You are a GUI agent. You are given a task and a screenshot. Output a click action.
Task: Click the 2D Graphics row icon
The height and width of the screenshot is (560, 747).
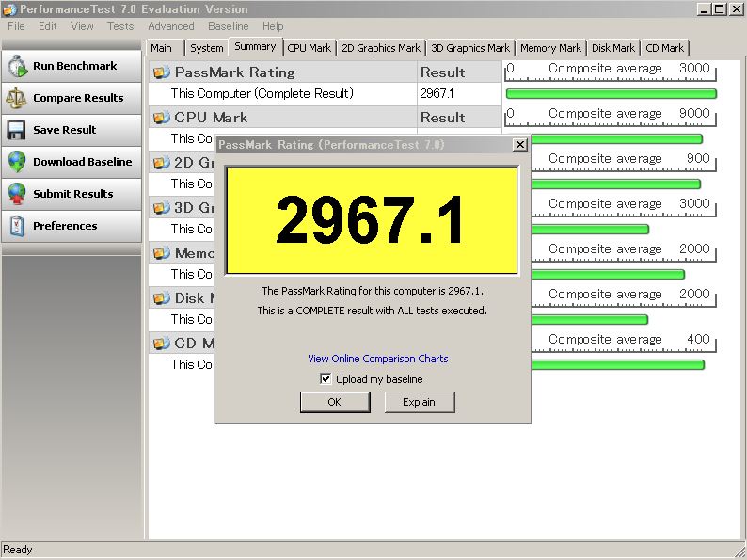pos(162,163)
